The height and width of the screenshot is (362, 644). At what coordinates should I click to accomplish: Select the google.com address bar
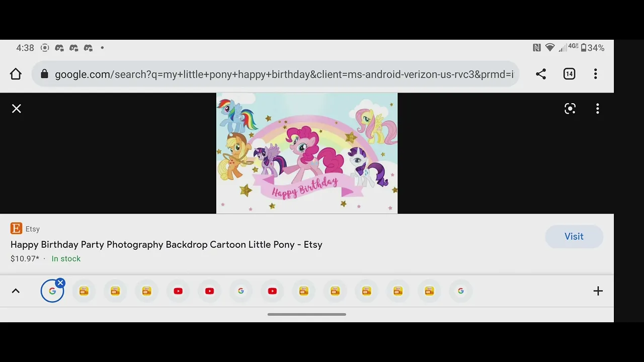pyautogui.click(x=276, y=74)
